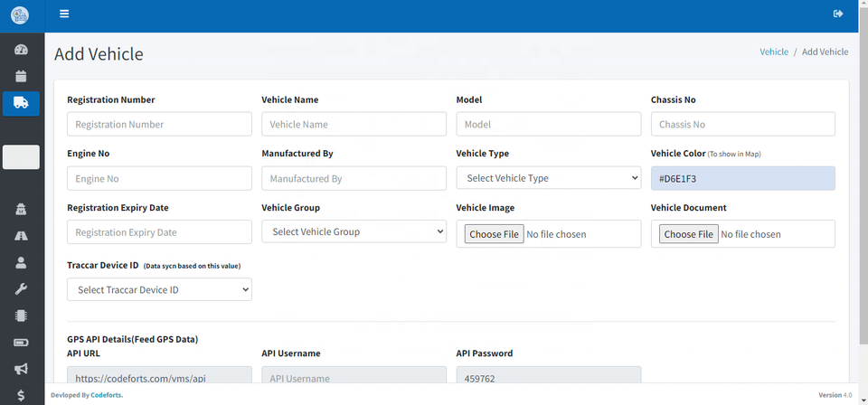Click the Vehicle breadcrumb link

[773, 52]
